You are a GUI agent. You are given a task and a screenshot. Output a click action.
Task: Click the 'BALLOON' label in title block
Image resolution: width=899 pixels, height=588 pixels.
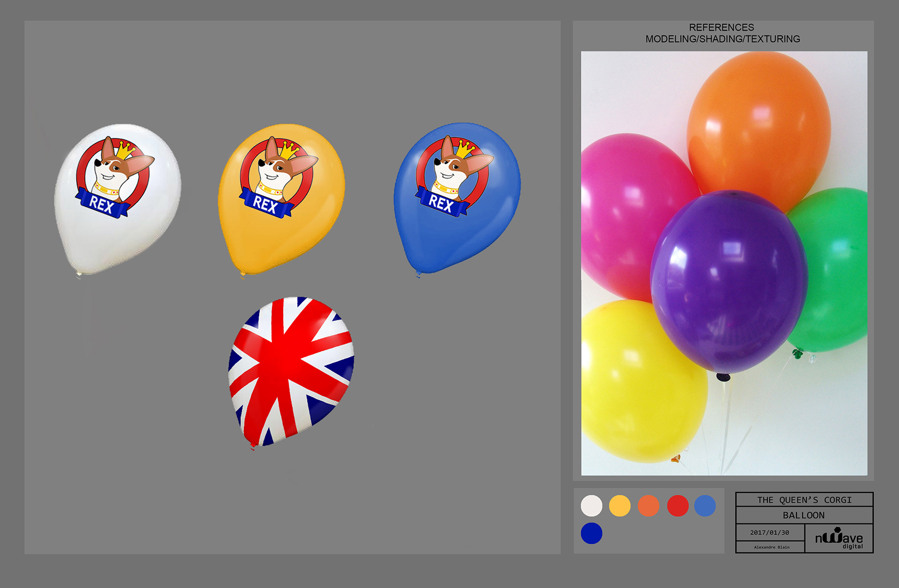point(803,515)
